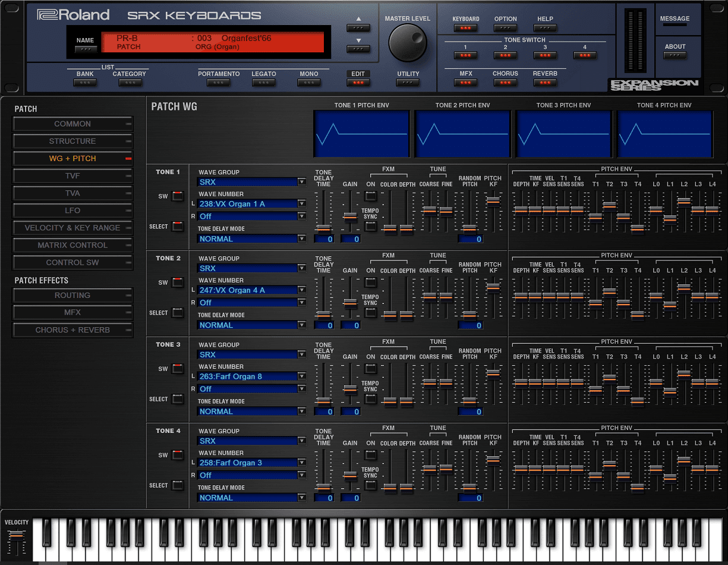The image size is (728, 565).
Task: Open the 238:VX Organ 1 A wave dropdown
Action: click(x=252, y=204)
